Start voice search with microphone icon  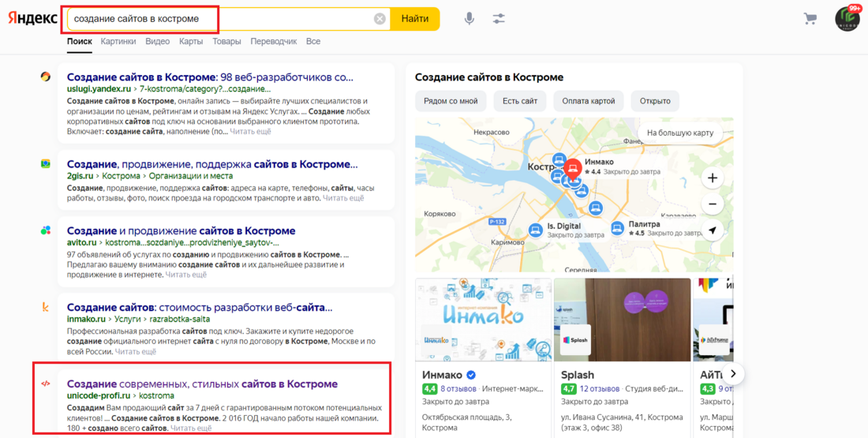pos(470,19)
